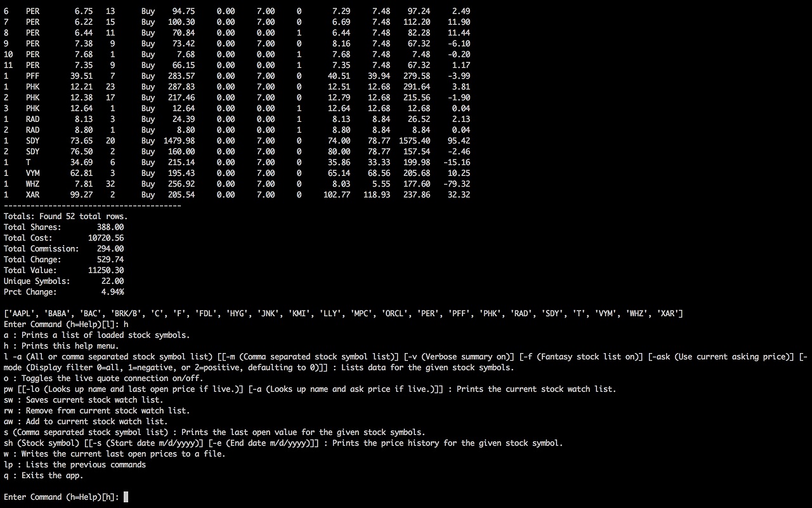Select the cost 283.57 in the PFF row
This screenshot has height=508, width=812.
tap(181, 76)
